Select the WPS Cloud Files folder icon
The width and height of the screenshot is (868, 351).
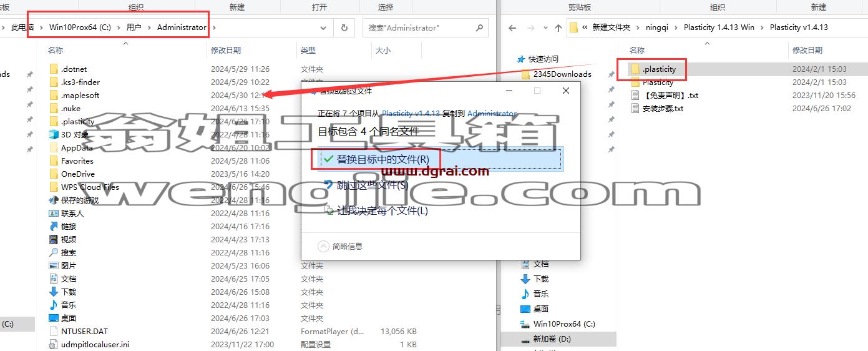pos(54,187)
